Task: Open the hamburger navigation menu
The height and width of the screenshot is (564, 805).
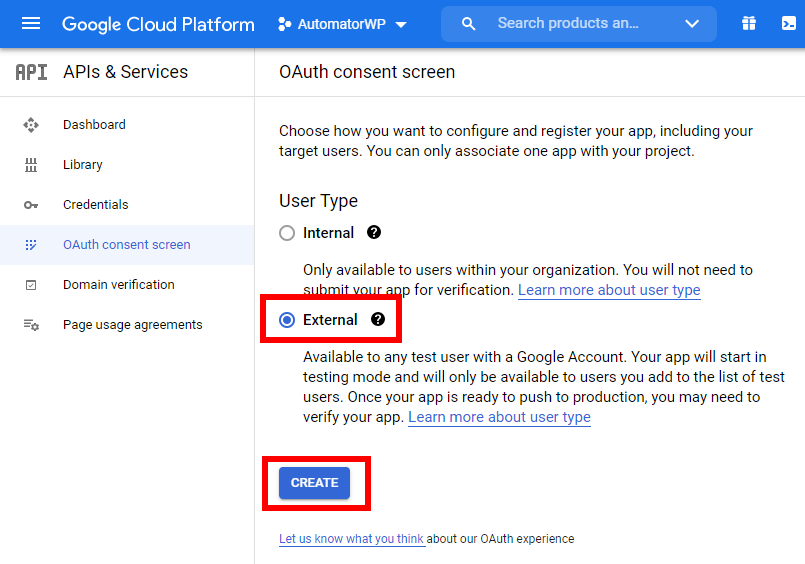Action: 31,24
